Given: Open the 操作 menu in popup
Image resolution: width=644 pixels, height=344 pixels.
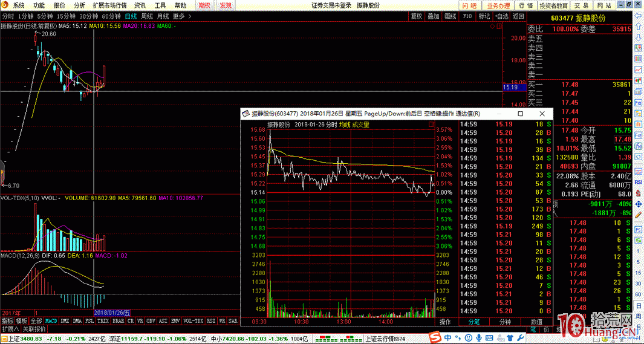Looking at the screenshot, I should (445, 322).
